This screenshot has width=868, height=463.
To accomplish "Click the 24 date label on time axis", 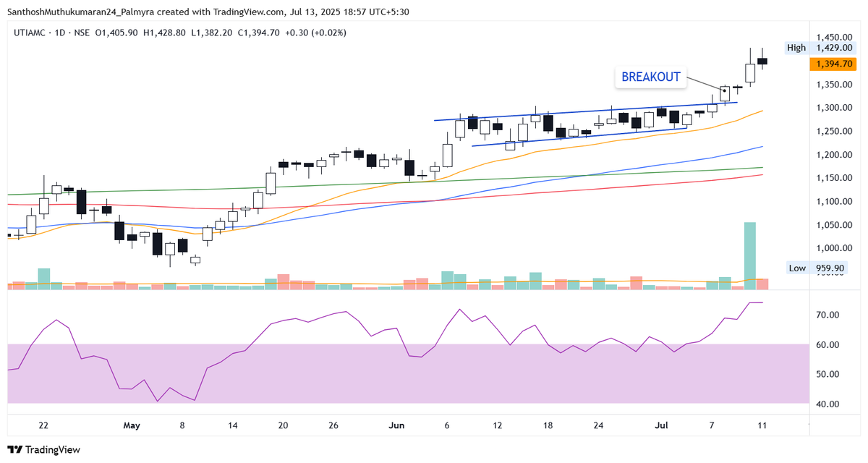I will pyautogui.click(x=599, y=425).
